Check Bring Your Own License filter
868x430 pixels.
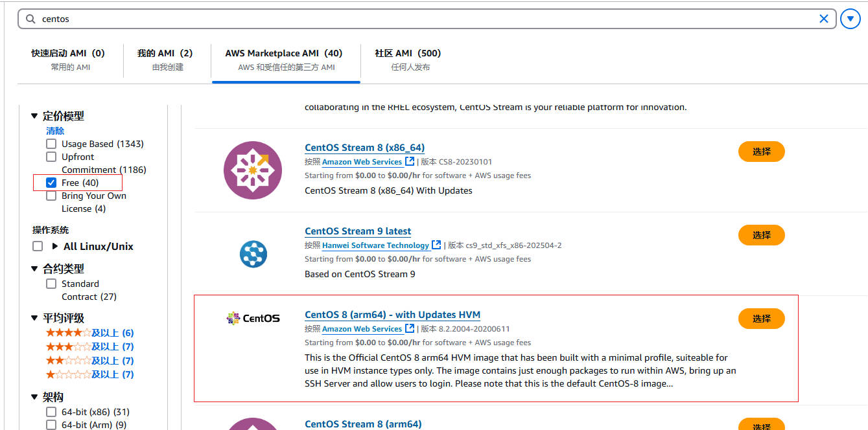coord(51,196)
